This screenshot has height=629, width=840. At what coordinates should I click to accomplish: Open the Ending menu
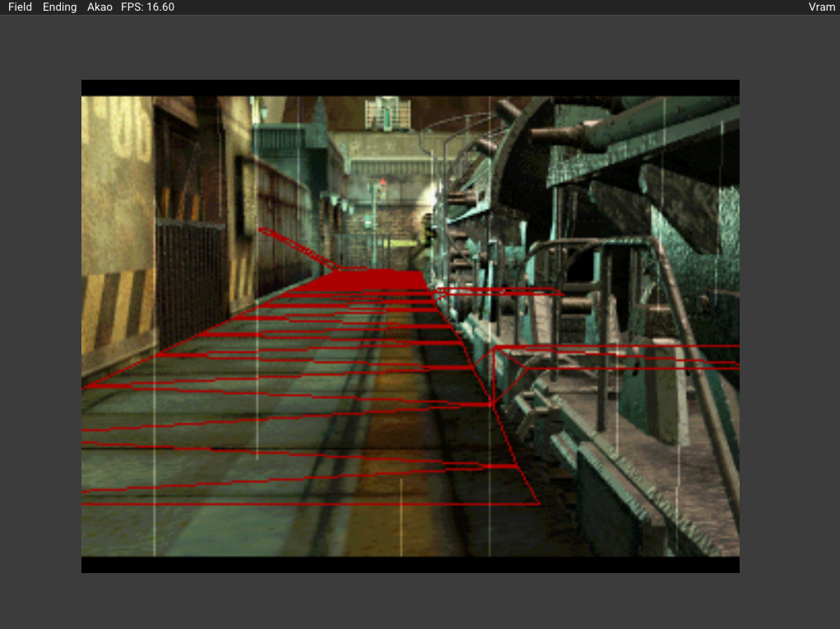(59, 7)
